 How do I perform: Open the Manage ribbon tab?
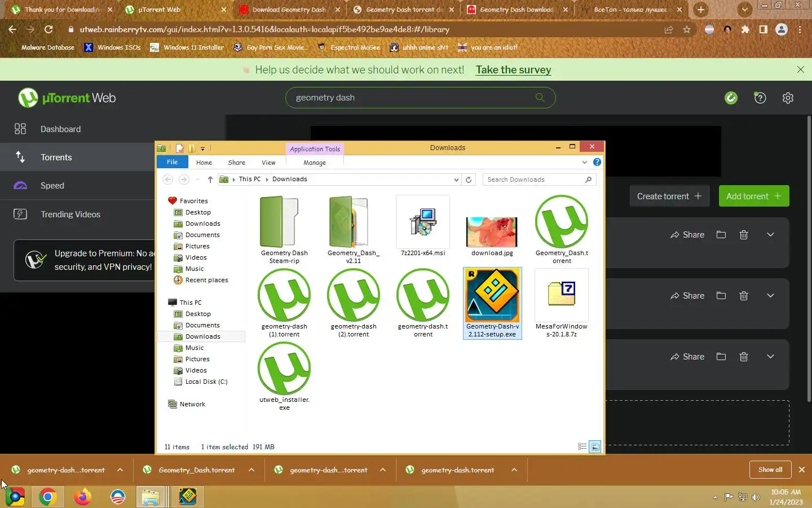[x=315, y=163]
